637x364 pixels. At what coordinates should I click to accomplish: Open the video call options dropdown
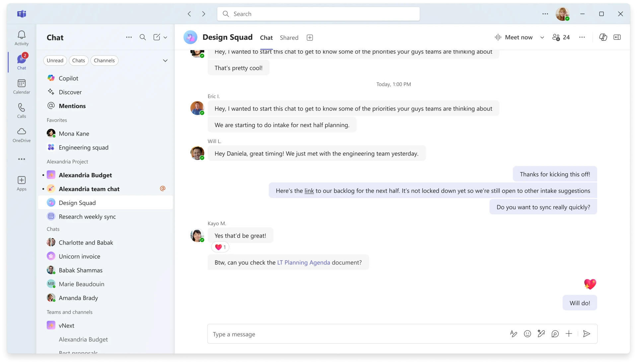[x=542, y=37]
